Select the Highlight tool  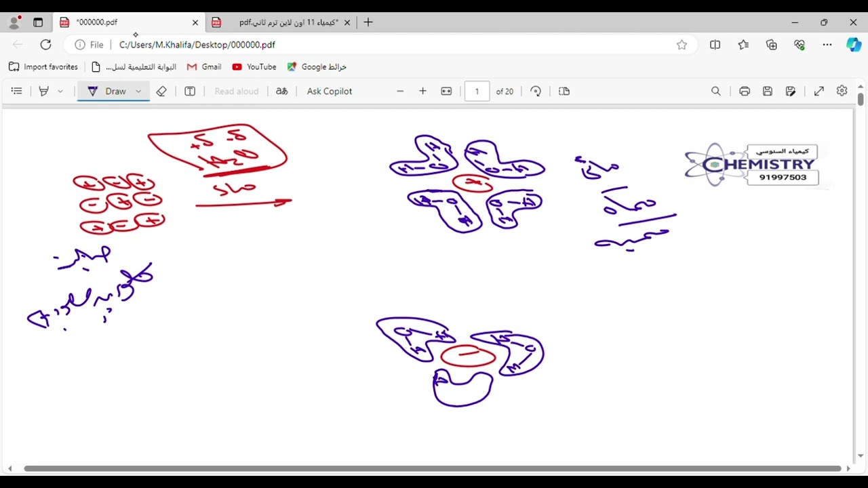pyautogui.click(x=44, y=91)
